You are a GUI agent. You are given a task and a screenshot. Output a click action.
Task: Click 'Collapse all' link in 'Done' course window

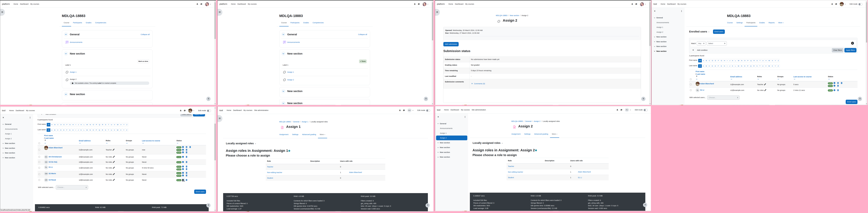point(363,34)
